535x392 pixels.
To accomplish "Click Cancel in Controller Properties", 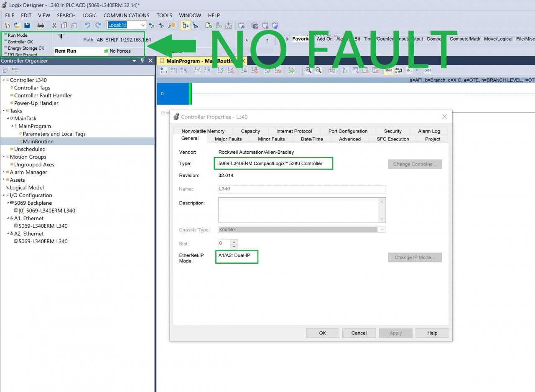I will coord(359,333).
